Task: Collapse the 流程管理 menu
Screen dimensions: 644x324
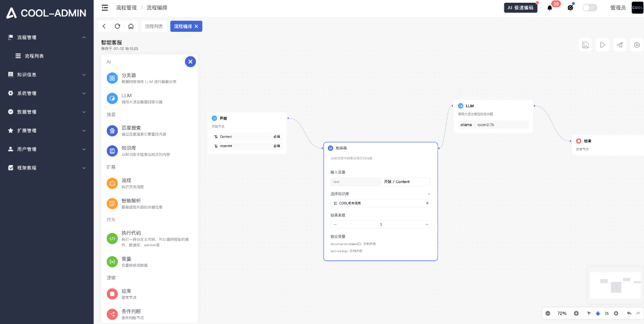Action: 47,37
